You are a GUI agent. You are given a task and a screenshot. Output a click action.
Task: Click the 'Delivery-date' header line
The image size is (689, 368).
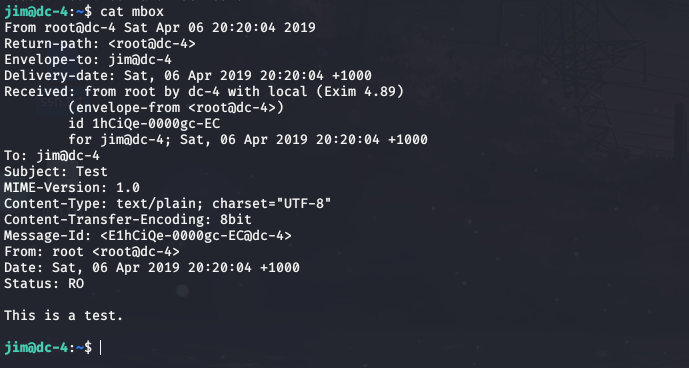[188, 76]
